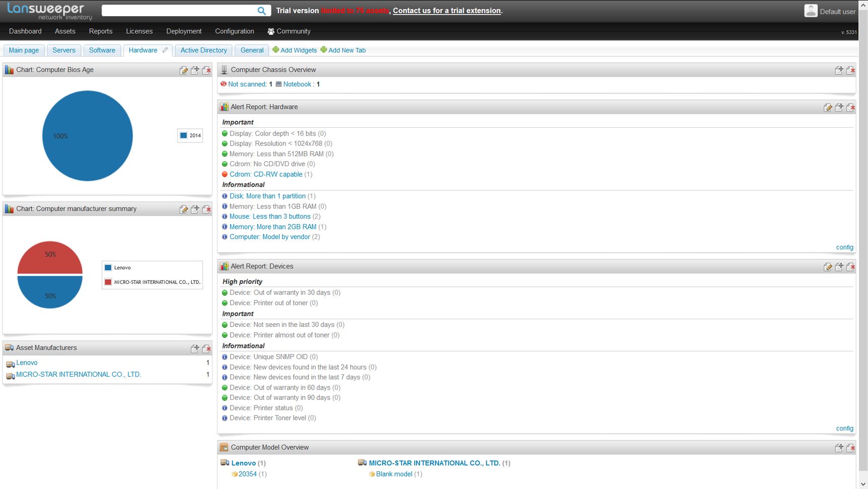Click the Default user avatar icon
Screen dimensions: 868x489
tap(810, 11)
